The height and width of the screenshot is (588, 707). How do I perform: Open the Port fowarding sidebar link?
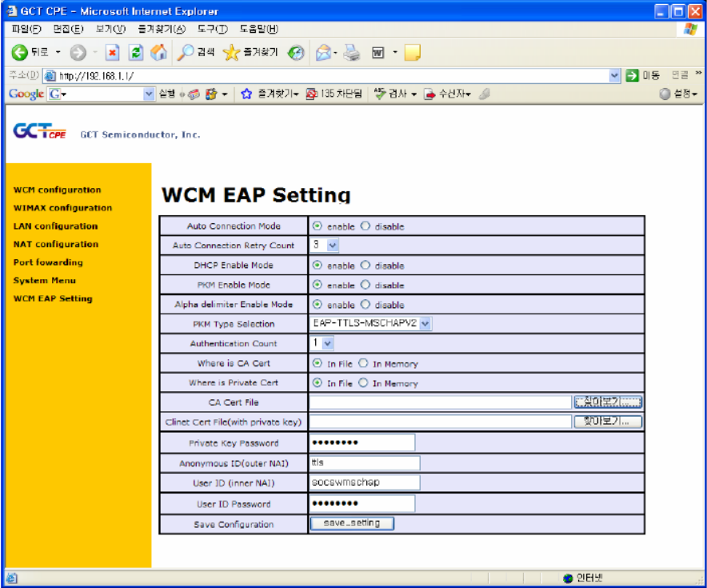[48, 262]
